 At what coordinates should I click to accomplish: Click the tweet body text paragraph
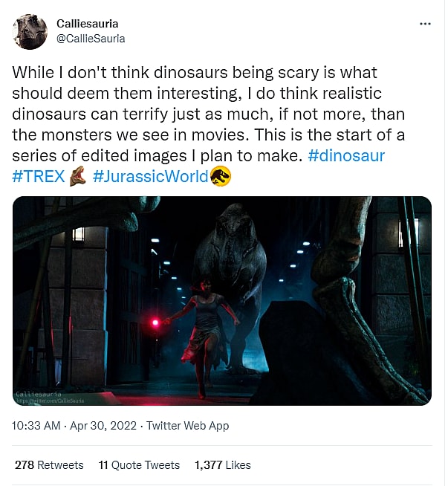pos(193,114)
